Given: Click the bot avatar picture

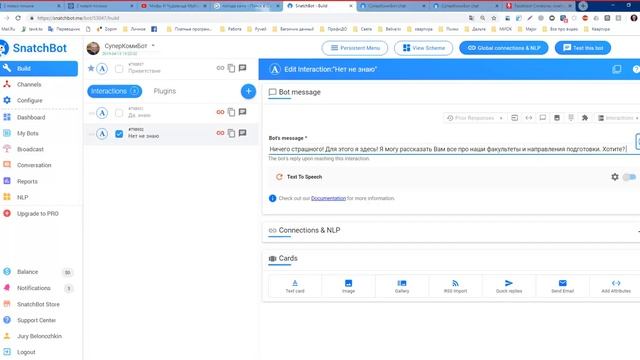Looking at the screenshot, I should (93, 48).
